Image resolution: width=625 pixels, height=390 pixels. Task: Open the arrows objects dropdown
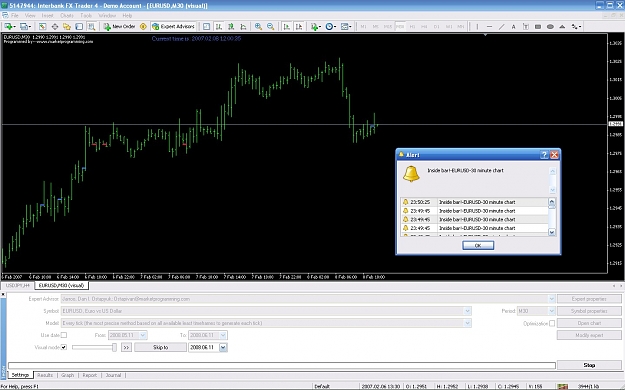click(576, 27)
